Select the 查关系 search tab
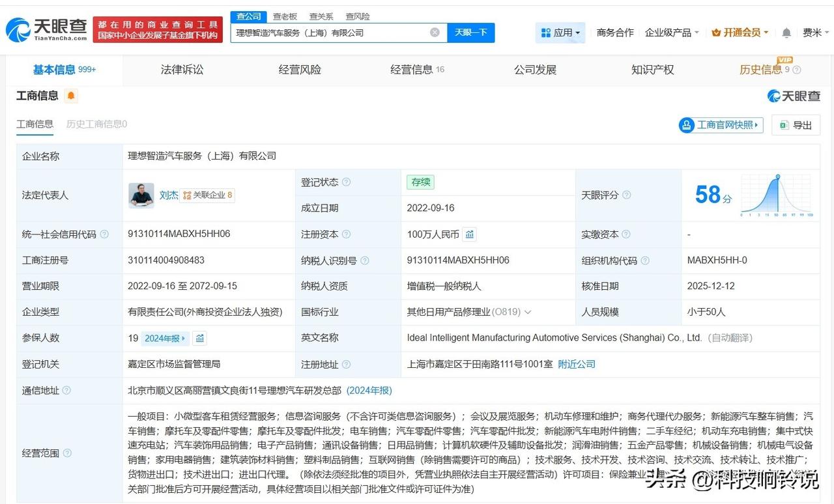834x504 pixels. [x=321, y=16]
